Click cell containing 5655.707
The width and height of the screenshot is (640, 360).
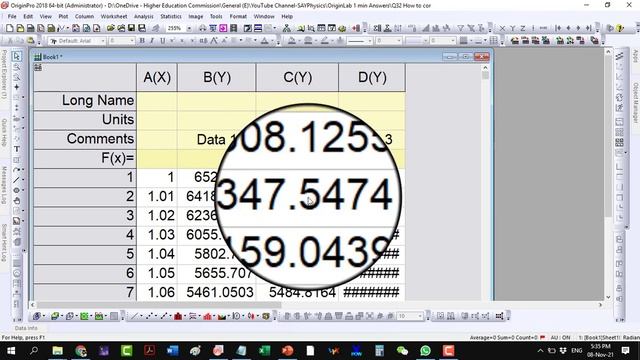[217, 273]
